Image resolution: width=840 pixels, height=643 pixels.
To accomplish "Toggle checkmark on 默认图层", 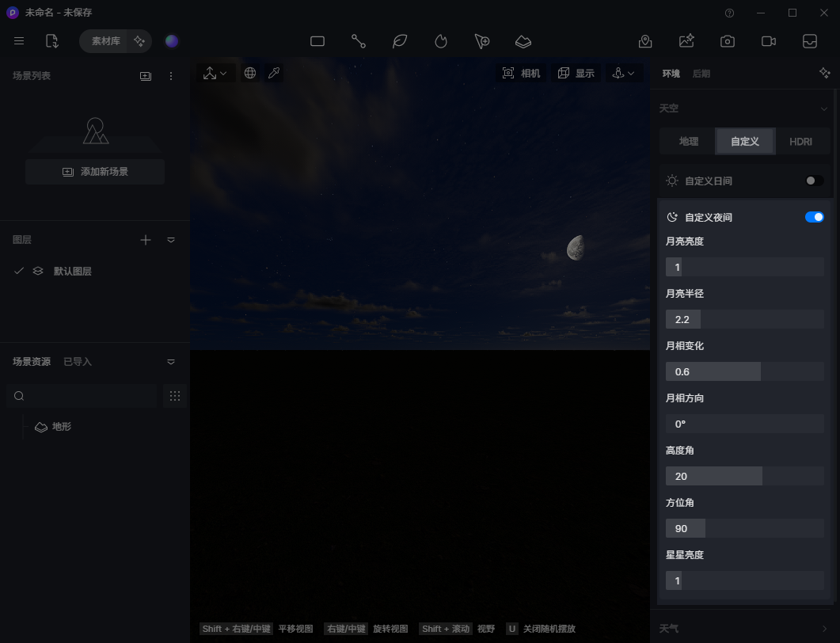I will (19, 271).
